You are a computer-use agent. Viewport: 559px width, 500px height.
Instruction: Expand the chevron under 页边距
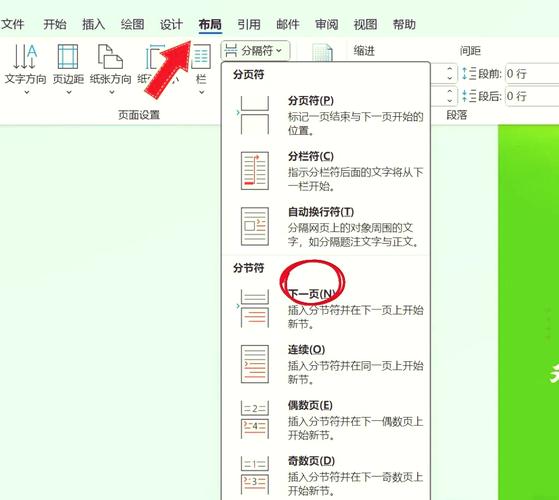(x=69, y=93)
